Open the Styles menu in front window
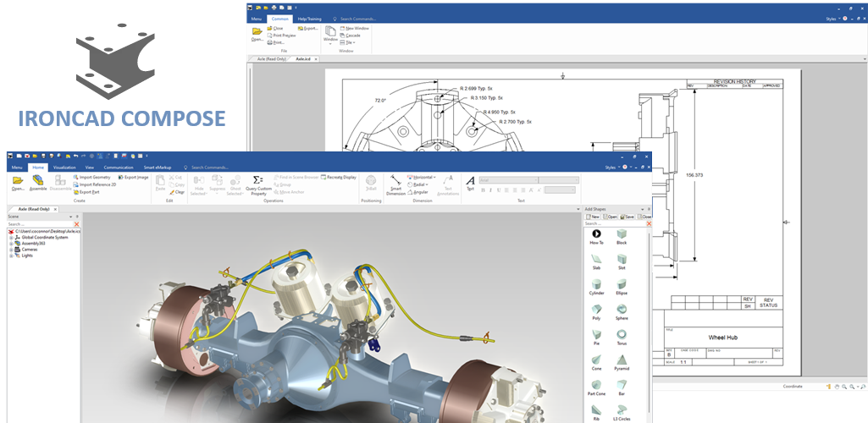The width and height of the screenshot is (868, 423). (611, 168)
